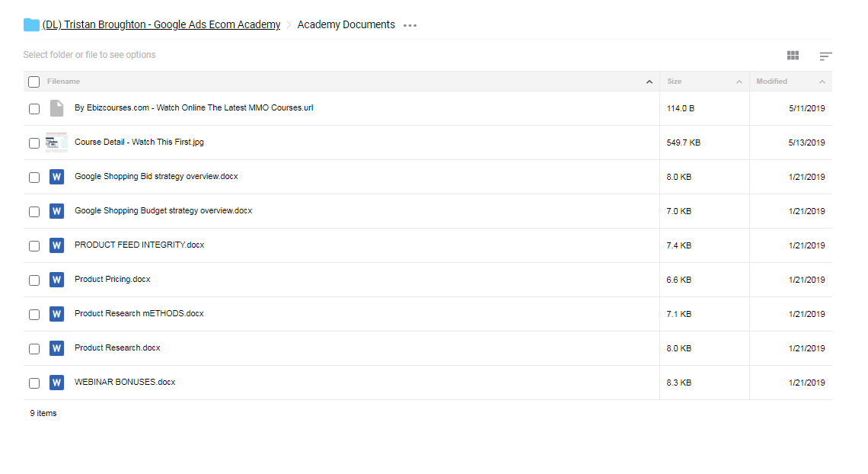Viewport: 868px width, 474px height.
Task: Click the blue folder icon in breadcrumb
Action: [x=31, y=25]
